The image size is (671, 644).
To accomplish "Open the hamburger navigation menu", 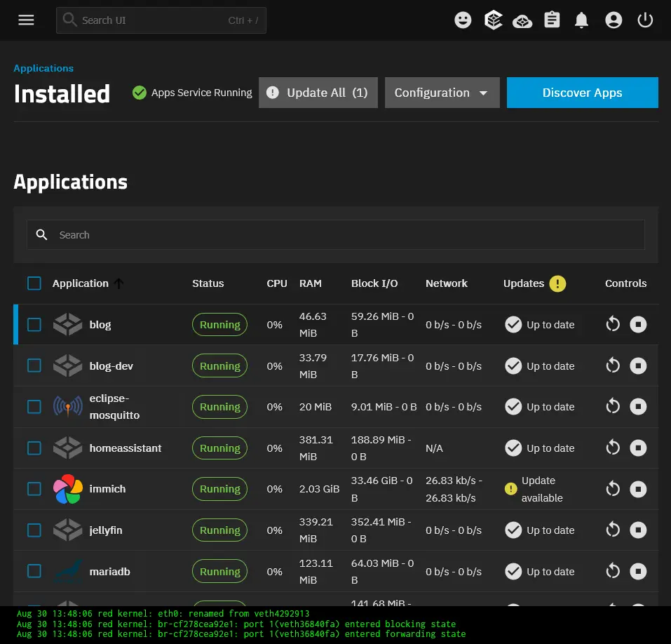I will (26, 20).
